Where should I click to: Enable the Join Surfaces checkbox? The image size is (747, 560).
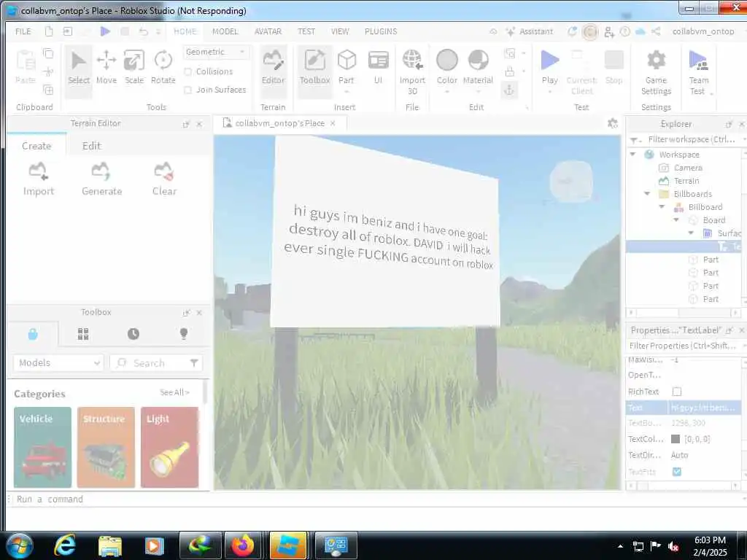coord(187,90)
